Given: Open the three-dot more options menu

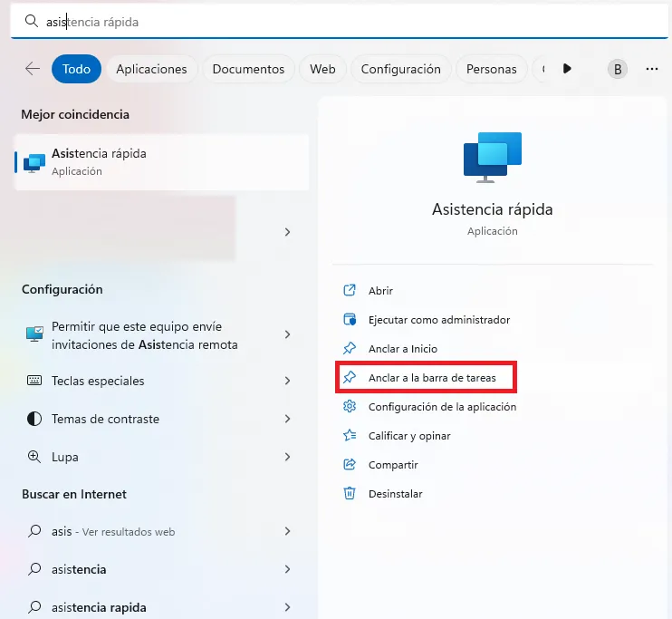Looking at the screenshot, I should (x=652, y=69).
